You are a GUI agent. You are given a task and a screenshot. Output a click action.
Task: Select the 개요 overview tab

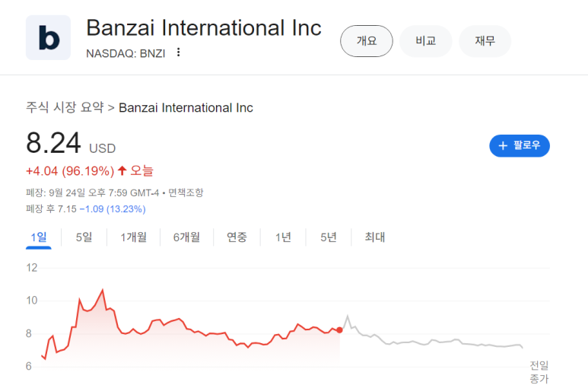coord(366,41)
